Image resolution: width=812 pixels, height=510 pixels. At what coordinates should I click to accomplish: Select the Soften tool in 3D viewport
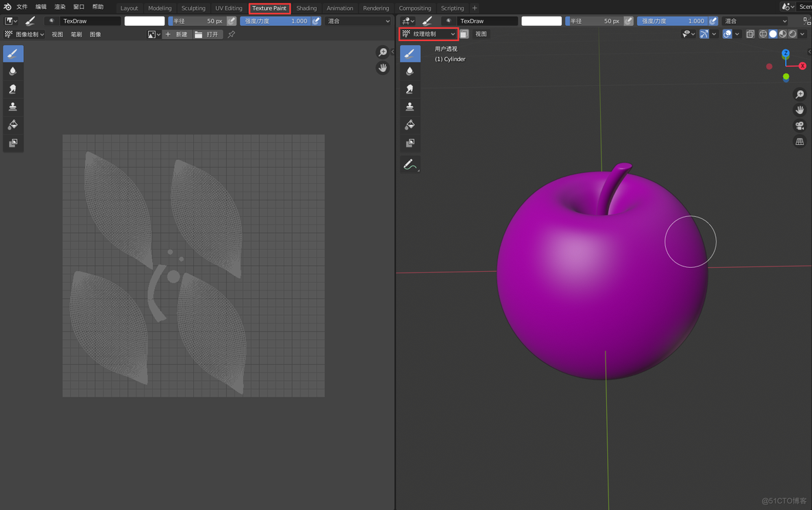(409, 71)
